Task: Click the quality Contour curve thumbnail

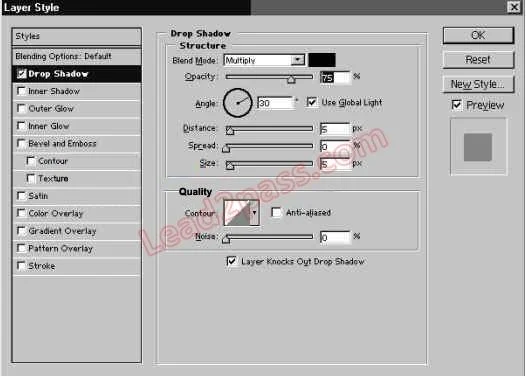Action: [237, 213]
